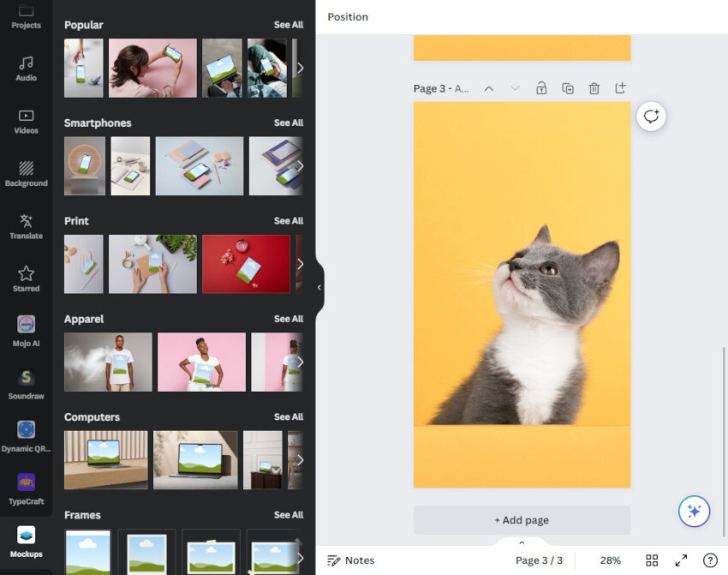Open the Translate app in sidebar
Screen dimensions: 728x575
pos(26,226)
